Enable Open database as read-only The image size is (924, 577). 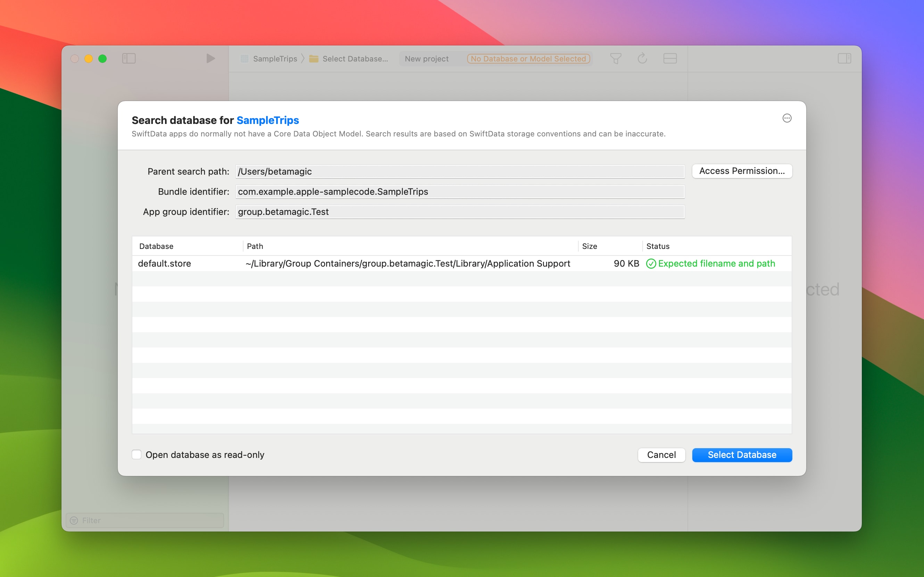click(136, 454)
